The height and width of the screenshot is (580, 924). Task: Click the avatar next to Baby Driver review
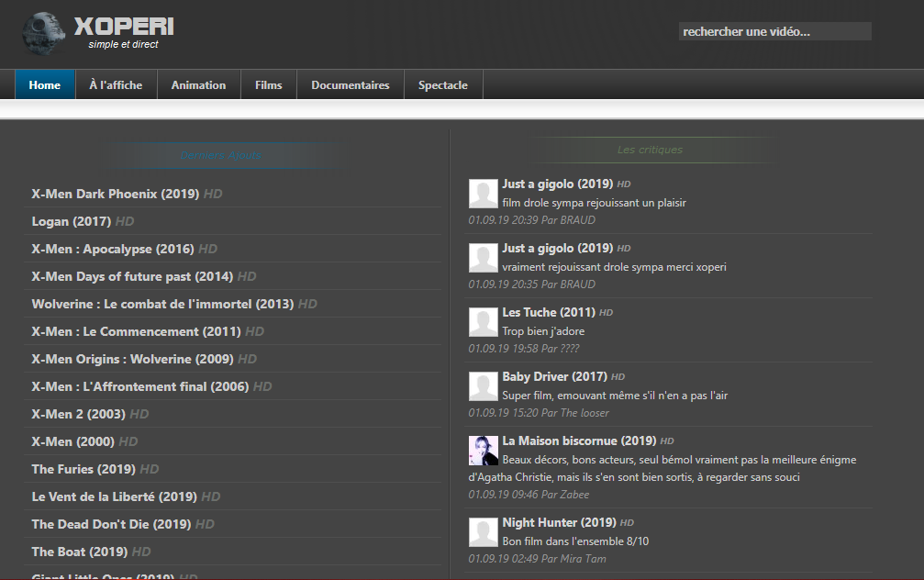pyautogui.click(x=484, y=386)
